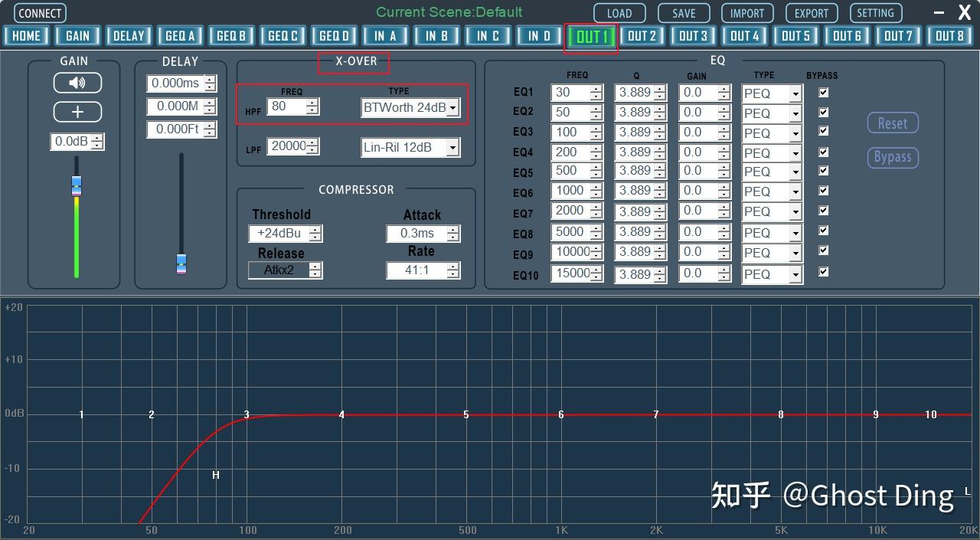980x540 pixels.
Task: Click the gain fader slider handle
Action: pyautogui.click(x=77, y=185)
